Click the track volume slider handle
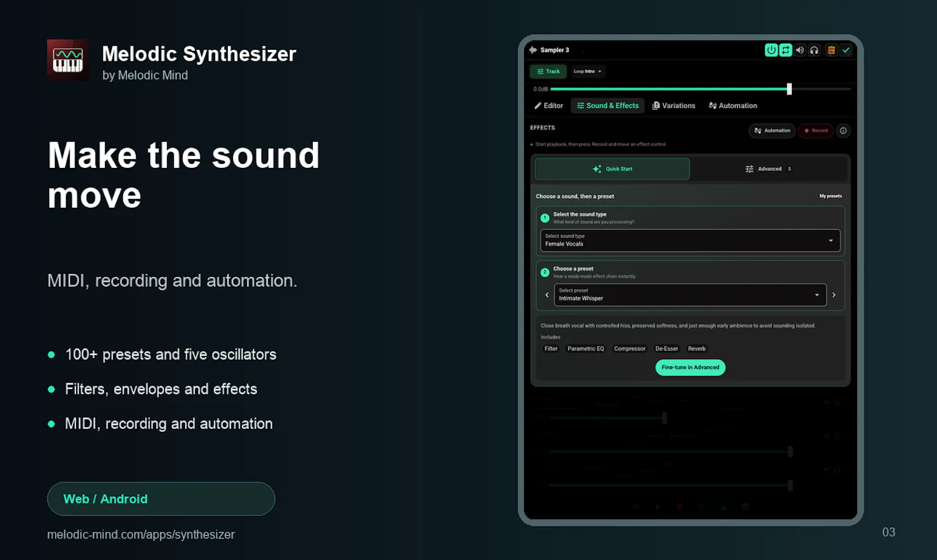The image size is (937, 560). click(789, 89)
